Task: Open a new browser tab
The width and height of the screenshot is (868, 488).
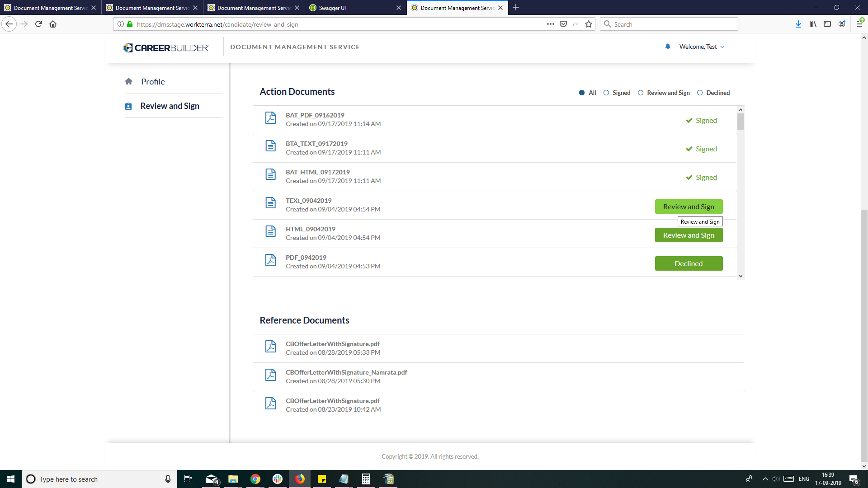Action: click(516, 8)
